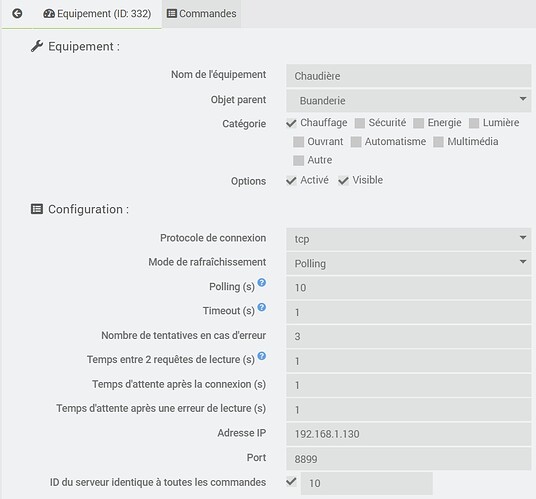
Task: Check the Energie category box
Action: tap(418, 123)
